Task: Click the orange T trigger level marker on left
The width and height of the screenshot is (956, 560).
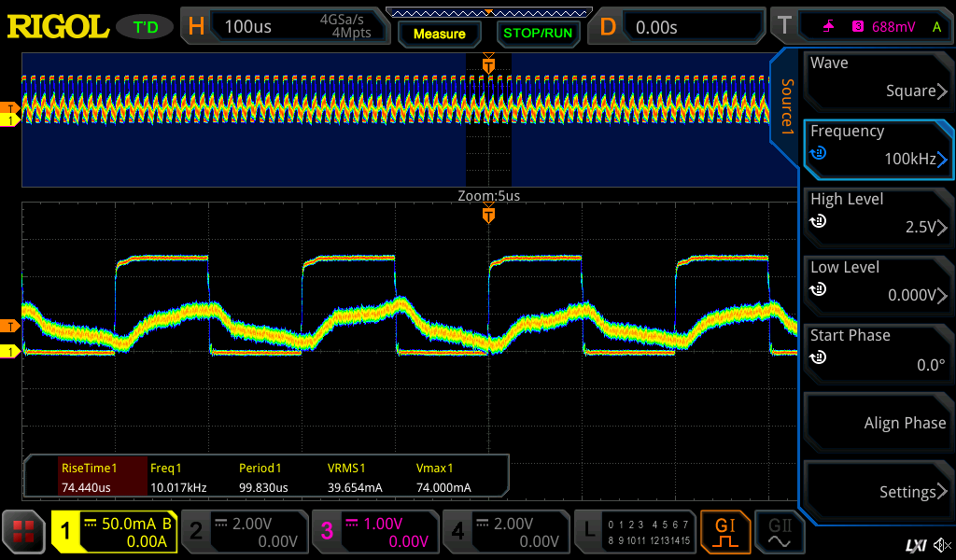Action: click(x=11, y=325)
